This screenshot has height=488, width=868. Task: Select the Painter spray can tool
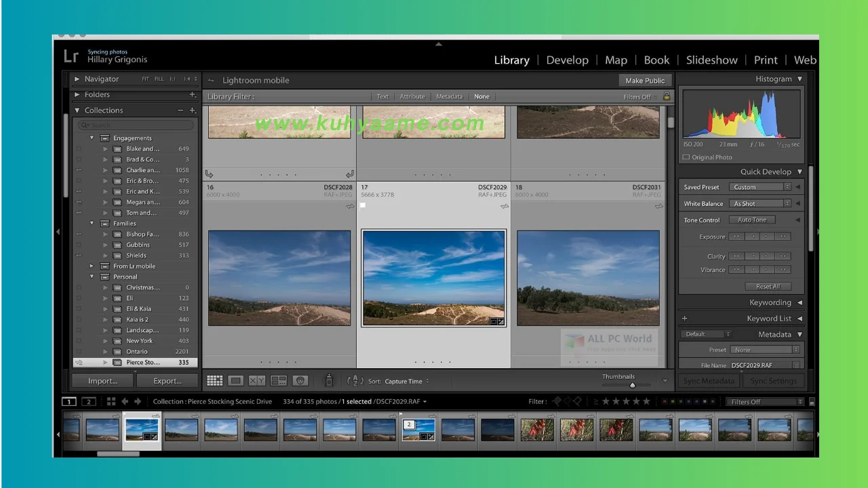[329, 381]
